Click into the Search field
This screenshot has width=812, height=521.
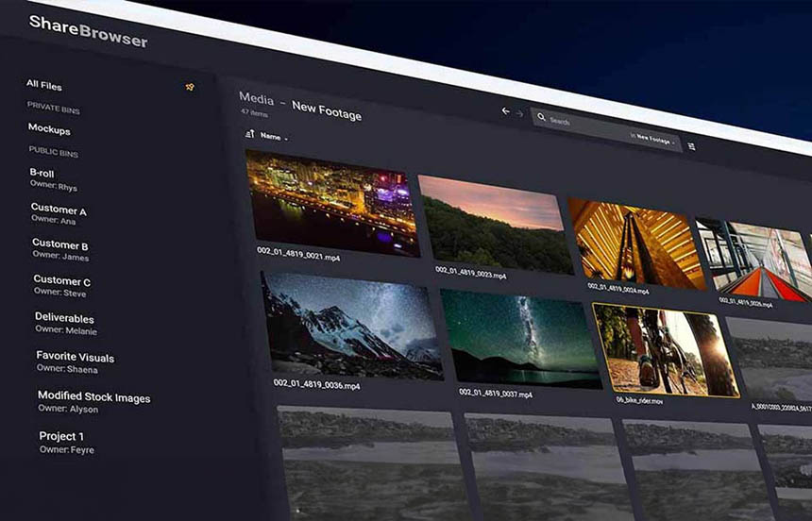click(606, 128)
